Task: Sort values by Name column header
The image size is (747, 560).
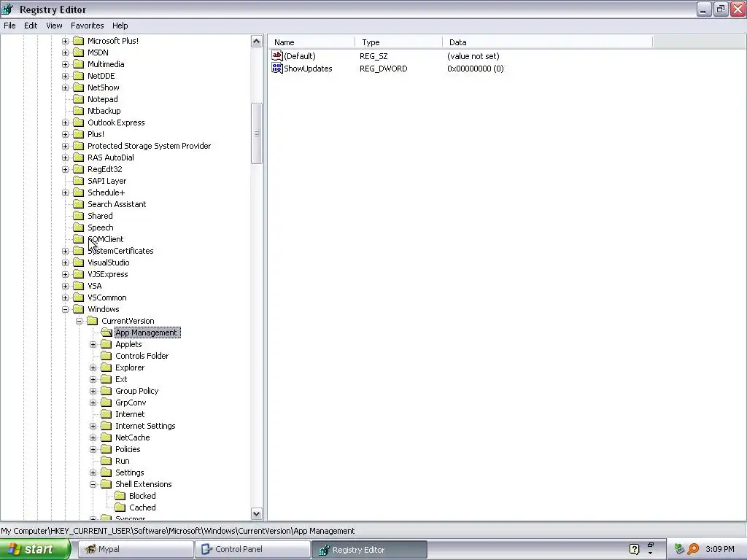Action: [311, 42]
